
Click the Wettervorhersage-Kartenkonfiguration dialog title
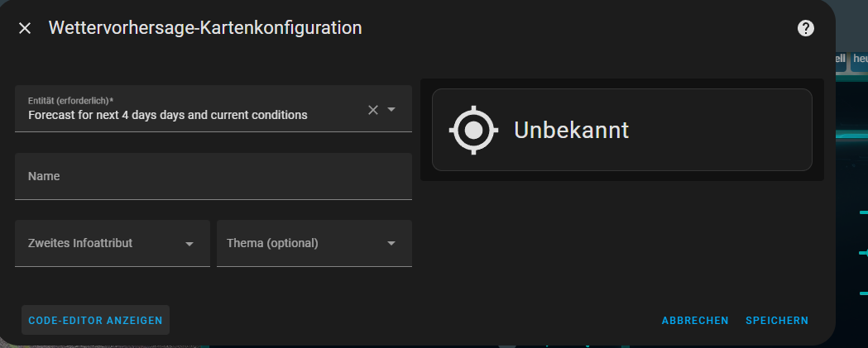(x=205, y=27)
